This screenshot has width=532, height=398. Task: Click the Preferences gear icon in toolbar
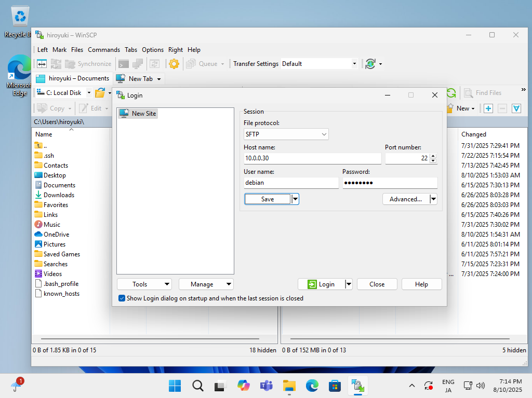coord(174,64)
